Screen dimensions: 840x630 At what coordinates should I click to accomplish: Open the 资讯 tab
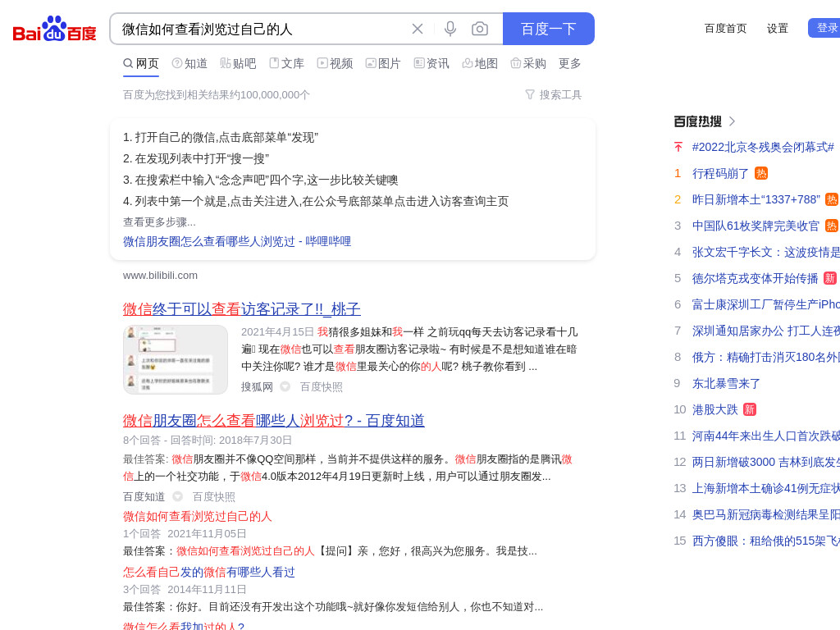(431, 64)
